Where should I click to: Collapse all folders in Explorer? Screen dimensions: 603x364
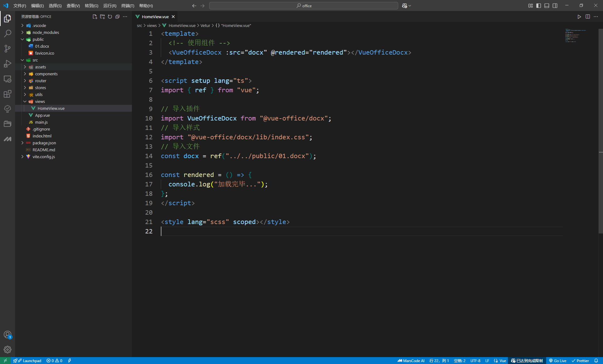[117, 17]
